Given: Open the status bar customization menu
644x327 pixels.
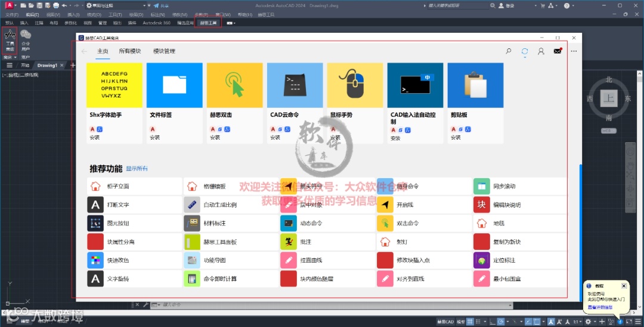Looking at the screenshot, I should (638, 322).
